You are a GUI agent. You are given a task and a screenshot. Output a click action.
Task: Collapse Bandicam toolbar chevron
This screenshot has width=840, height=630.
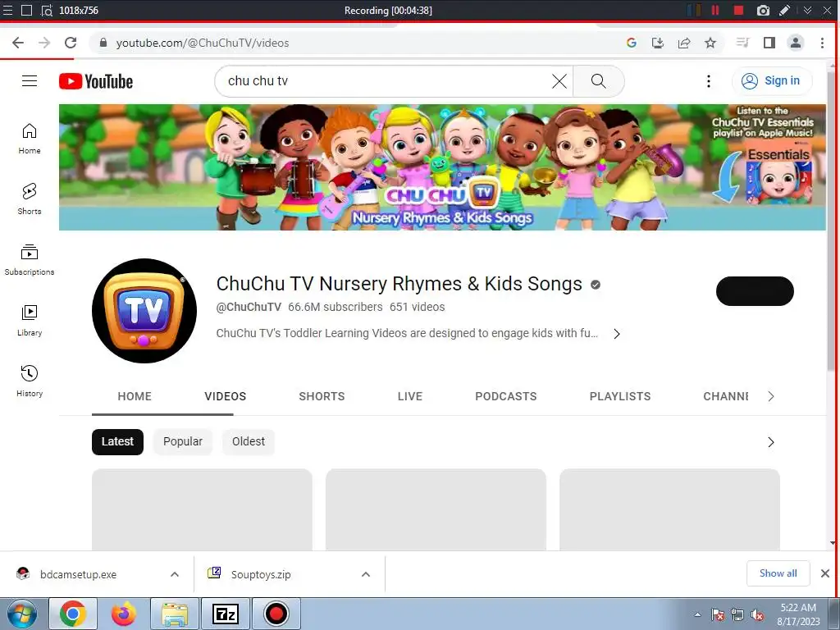pos(807,10)
